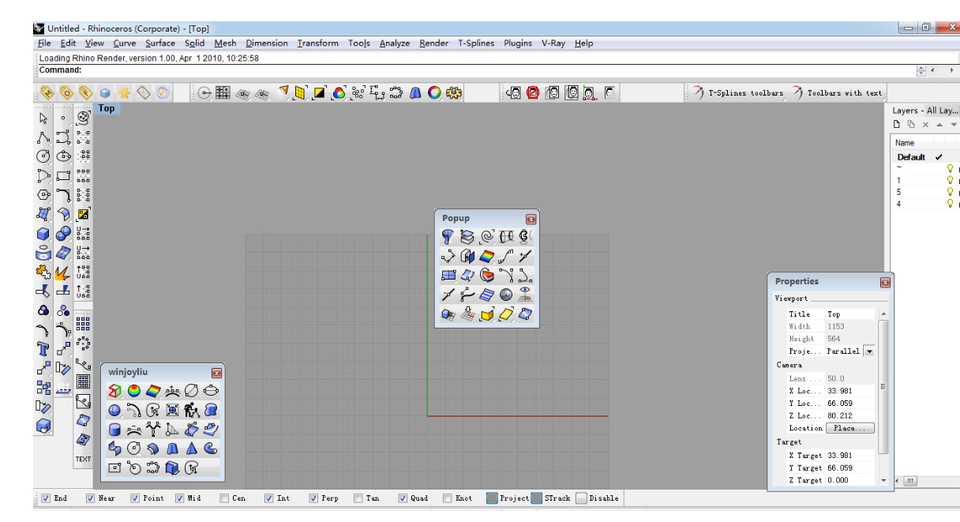Toggle the Cen object snap checkbox
The image size is (960, 522).
pyautogui.click(x=226, y=498)
